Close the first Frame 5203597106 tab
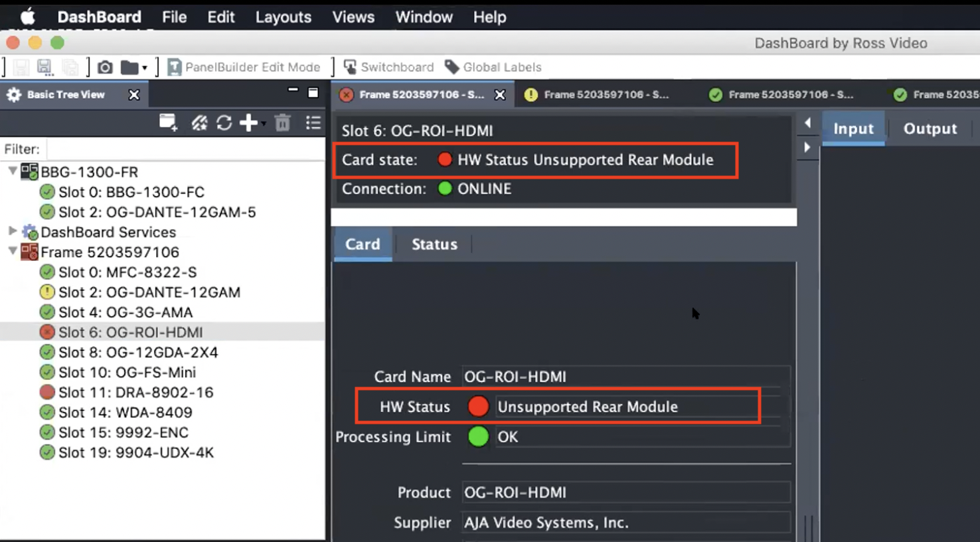This screenshot has height=542, width=980. click(x=500, y=95)
